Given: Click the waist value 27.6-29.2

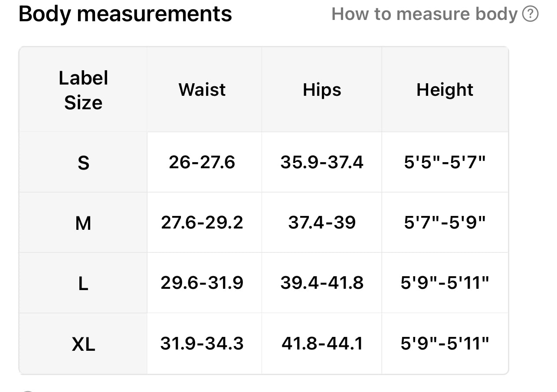Looking at the screenshot, I should [202, 223].
